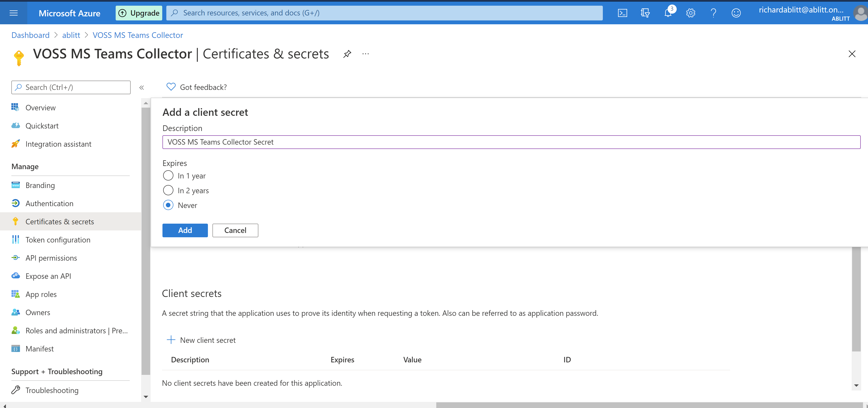The image size is (868, 408).
Task: Select the In 2 years option
Action: 168,190
